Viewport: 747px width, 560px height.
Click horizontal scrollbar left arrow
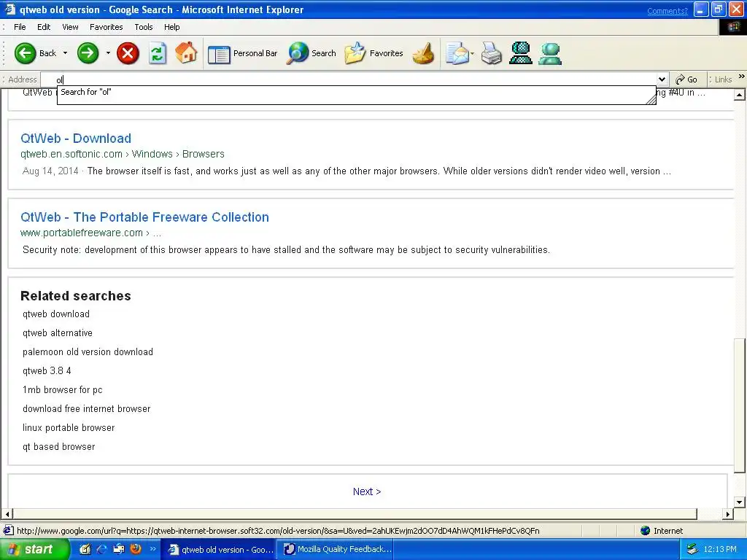pyautogui.click(x=7, y=514)
